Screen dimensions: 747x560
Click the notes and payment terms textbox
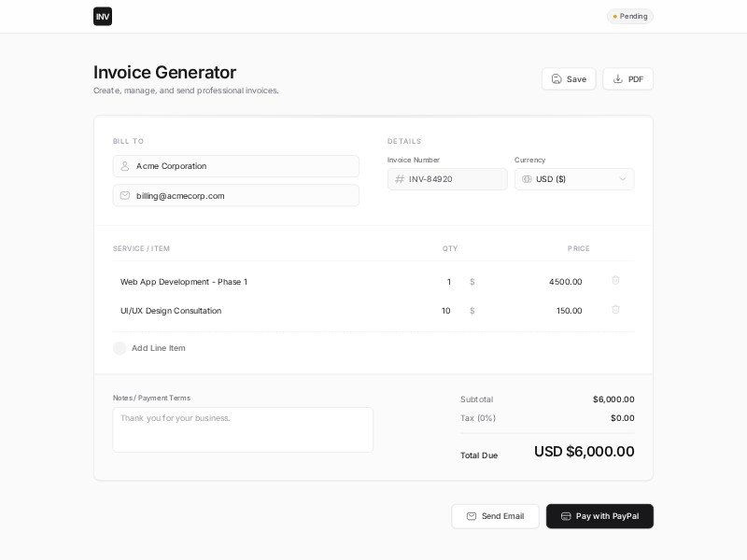click(243, 429)
